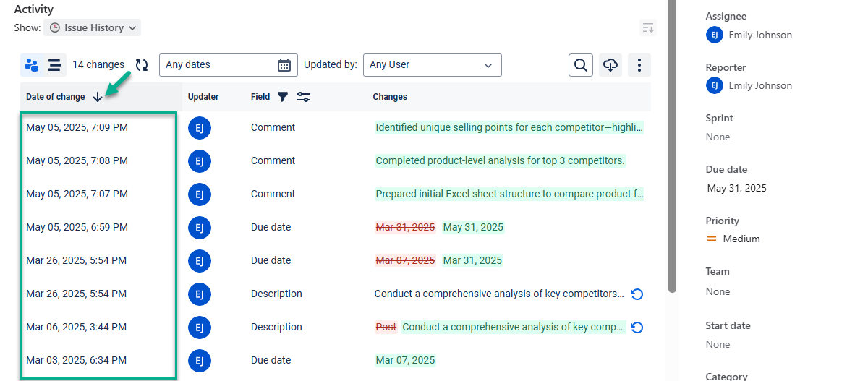This screenshot has height=381, width=868.
Task: Open the Updated by Any User dropdown
Action: 432,65
